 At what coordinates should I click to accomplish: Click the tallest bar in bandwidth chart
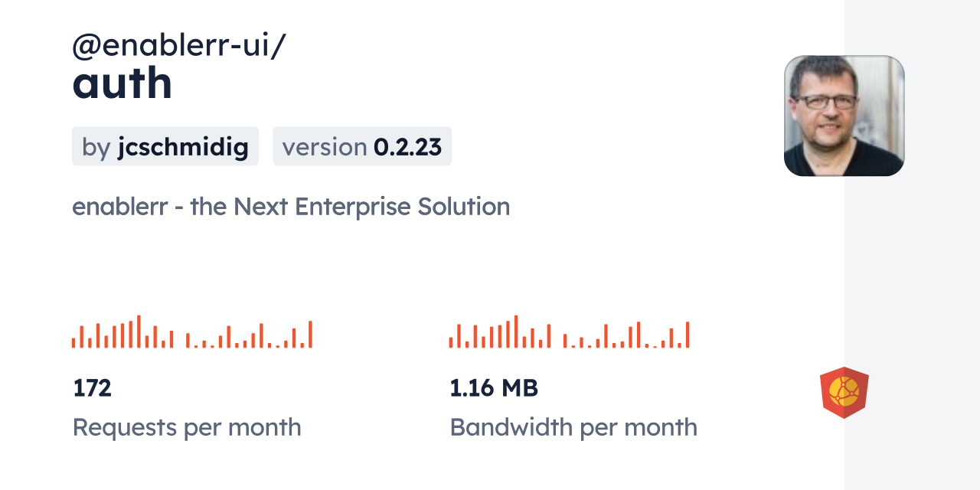pos(516,332)
